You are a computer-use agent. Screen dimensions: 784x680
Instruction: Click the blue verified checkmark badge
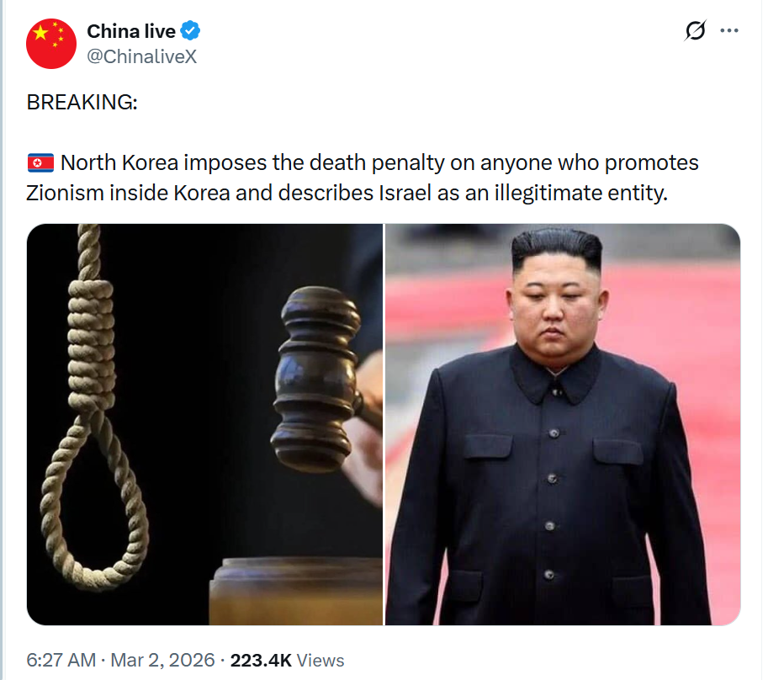190,31
